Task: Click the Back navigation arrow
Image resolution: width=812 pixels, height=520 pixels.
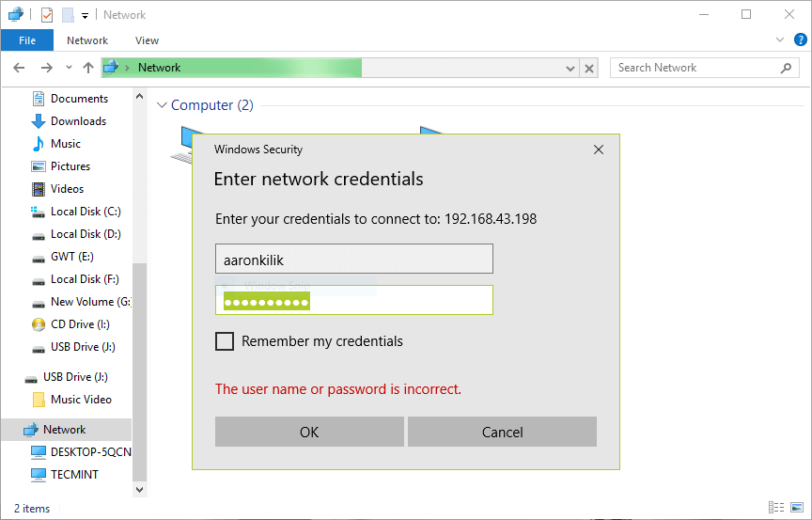Action: 19,68
